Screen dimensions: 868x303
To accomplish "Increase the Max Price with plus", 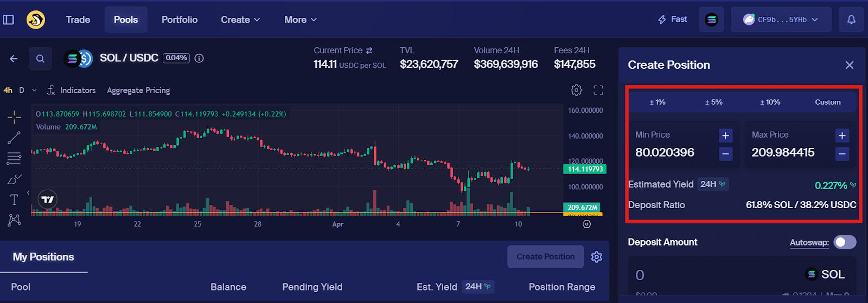I will pos(842,136).
